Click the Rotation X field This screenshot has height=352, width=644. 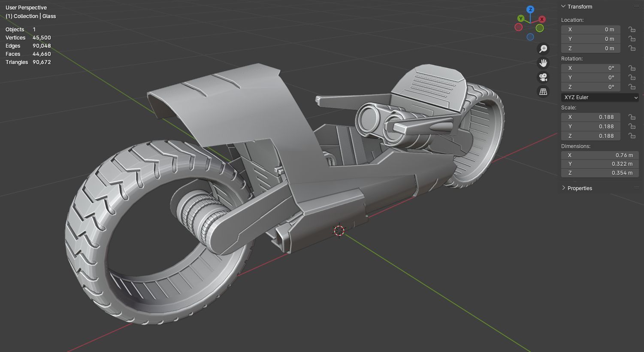point(591,68)
